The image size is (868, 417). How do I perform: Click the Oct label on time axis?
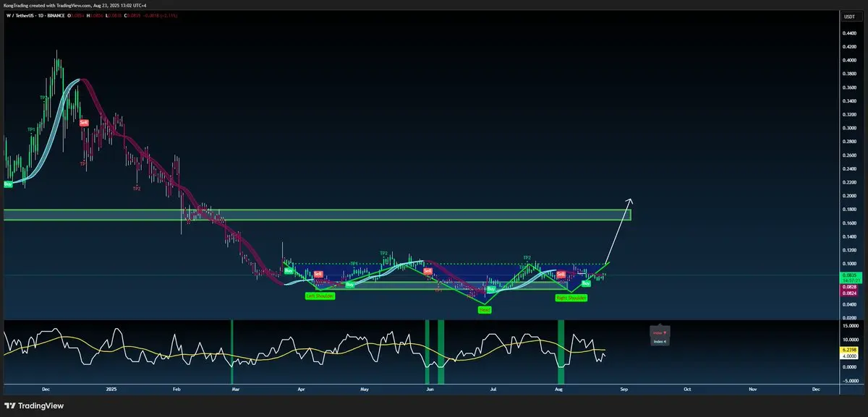(x=687, y=388)
